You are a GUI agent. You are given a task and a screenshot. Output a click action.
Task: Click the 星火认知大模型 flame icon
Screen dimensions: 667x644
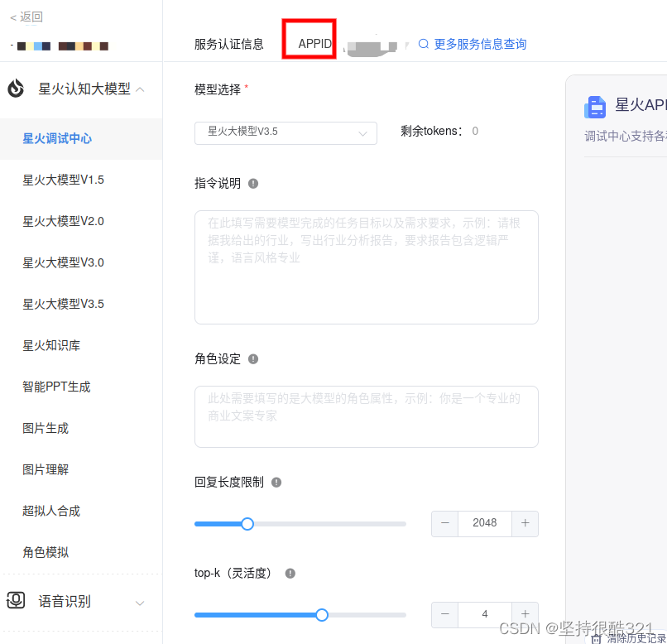(x=17, y=89)
